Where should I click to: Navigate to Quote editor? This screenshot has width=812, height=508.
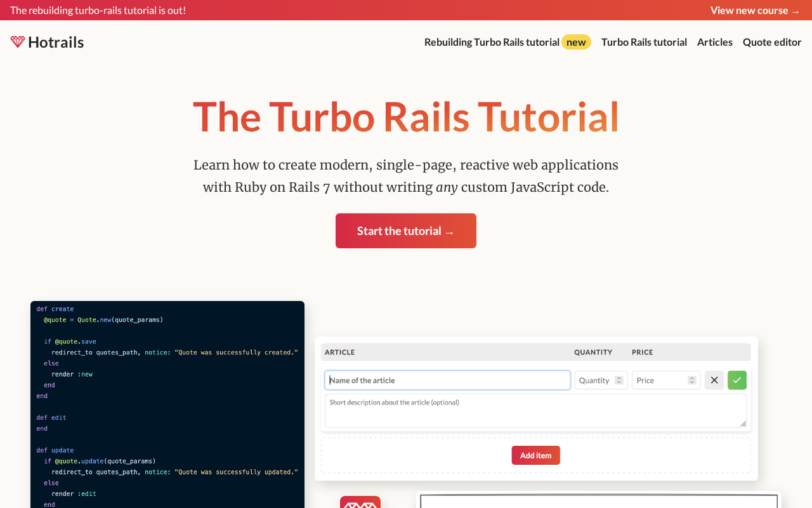coord(772,42)
